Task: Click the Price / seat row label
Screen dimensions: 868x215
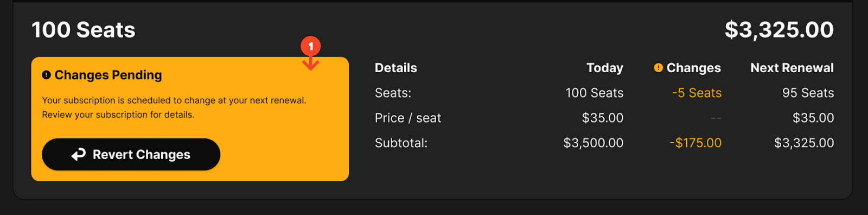Action: [x=408, y=118]
